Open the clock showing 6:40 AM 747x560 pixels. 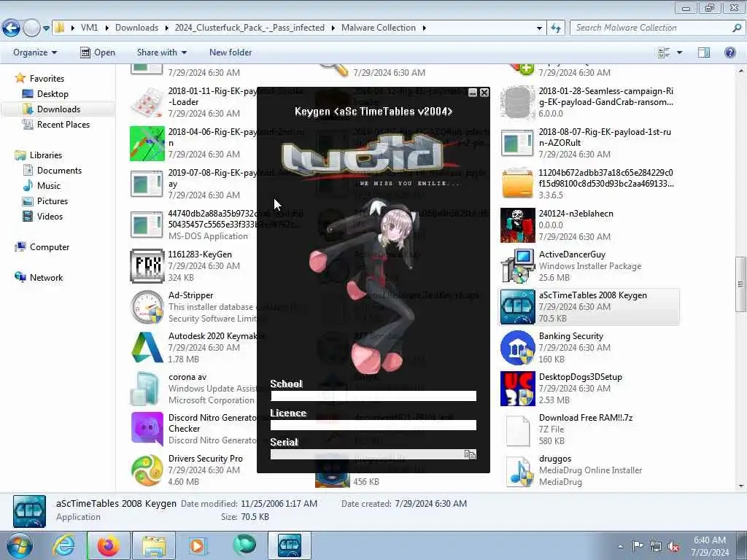[710, 545]
